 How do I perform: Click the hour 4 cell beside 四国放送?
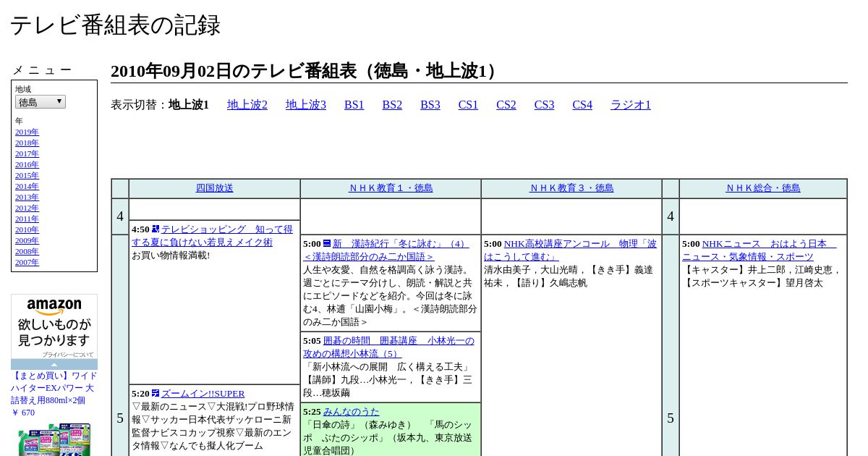coord(120,216)
